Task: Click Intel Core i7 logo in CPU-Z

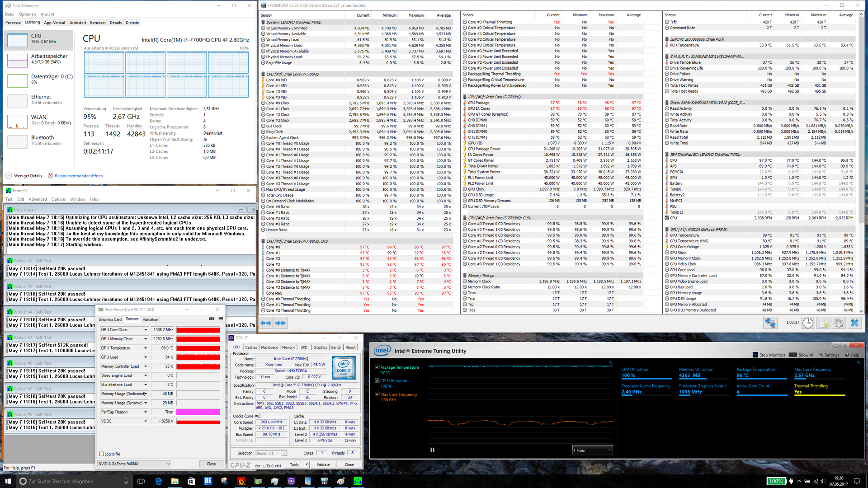Action: click(x=344, y=367)
